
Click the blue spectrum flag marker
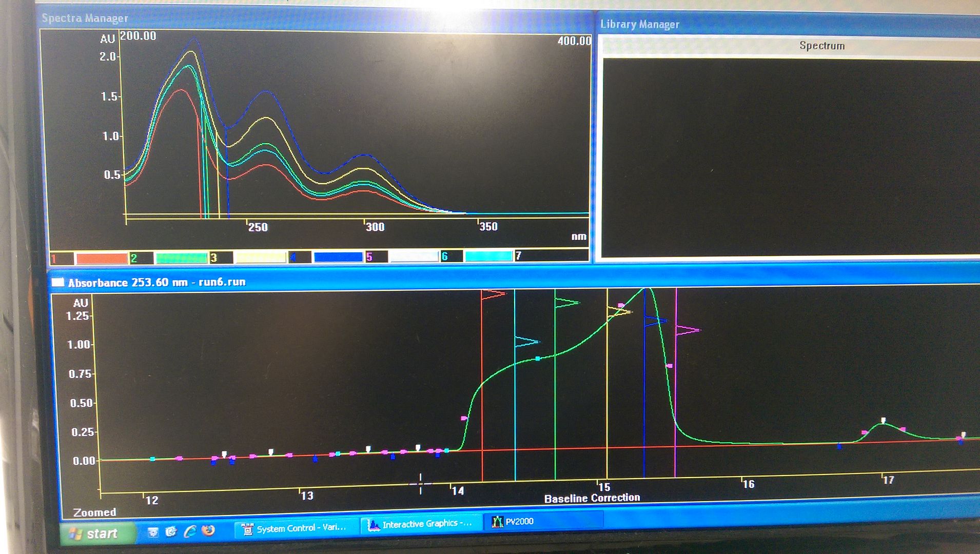[655, 321]
